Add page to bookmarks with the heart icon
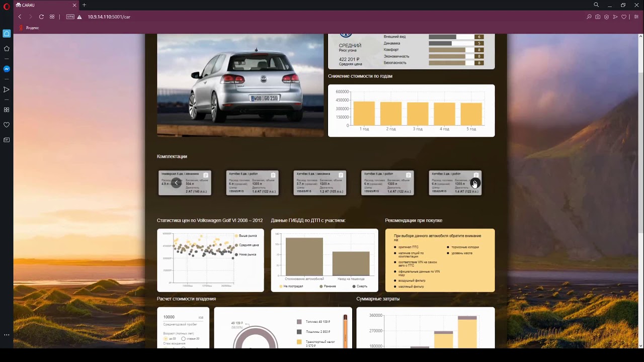Screen dimensions: 644x362 point(624,17)
